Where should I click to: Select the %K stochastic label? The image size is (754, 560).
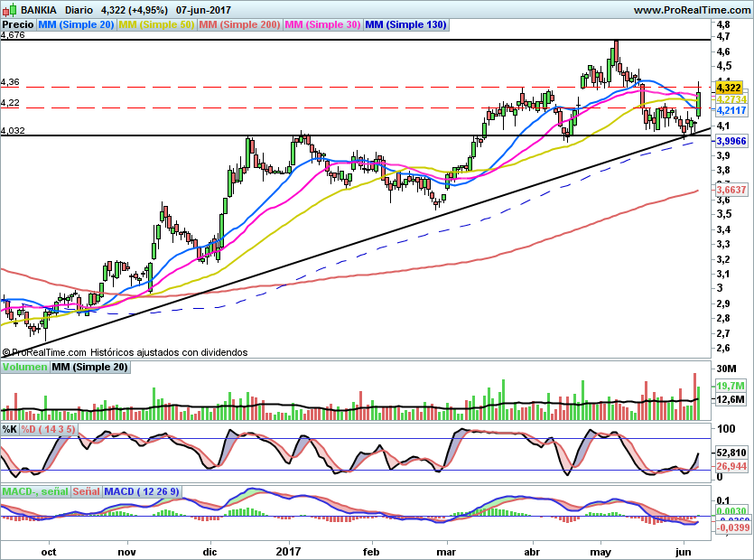click(x=10, y=429)
